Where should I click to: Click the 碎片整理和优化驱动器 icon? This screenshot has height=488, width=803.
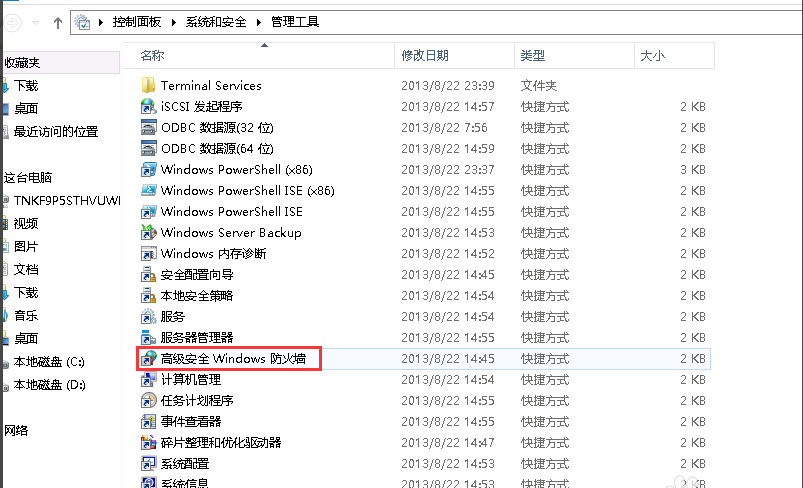(x=148, y=443)
